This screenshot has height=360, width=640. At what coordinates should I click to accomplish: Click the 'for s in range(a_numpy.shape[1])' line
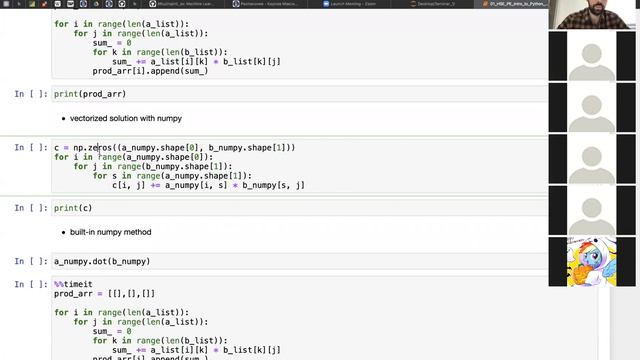[172, 176]
